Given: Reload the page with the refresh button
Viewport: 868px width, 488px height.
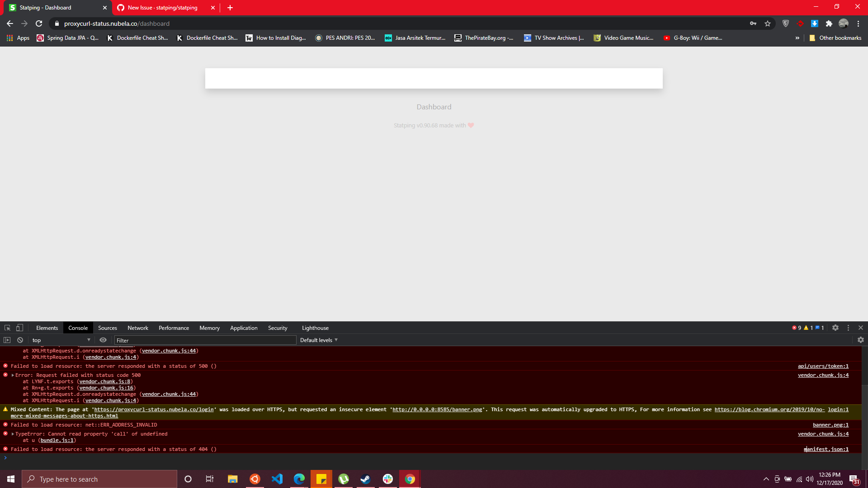Looking at the screenshot, I should (x=39, y=23).
